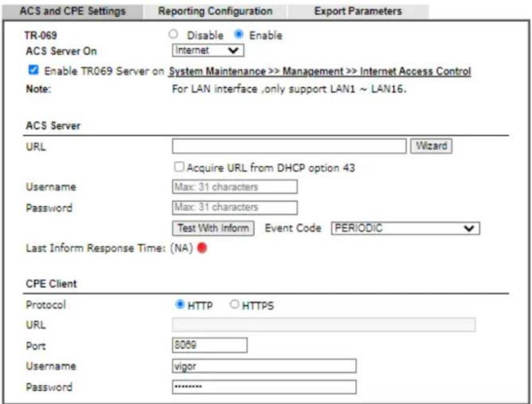Open the Export Parameters tab
The width and height of the screenshot is (532, 404).
click(358, 11)
